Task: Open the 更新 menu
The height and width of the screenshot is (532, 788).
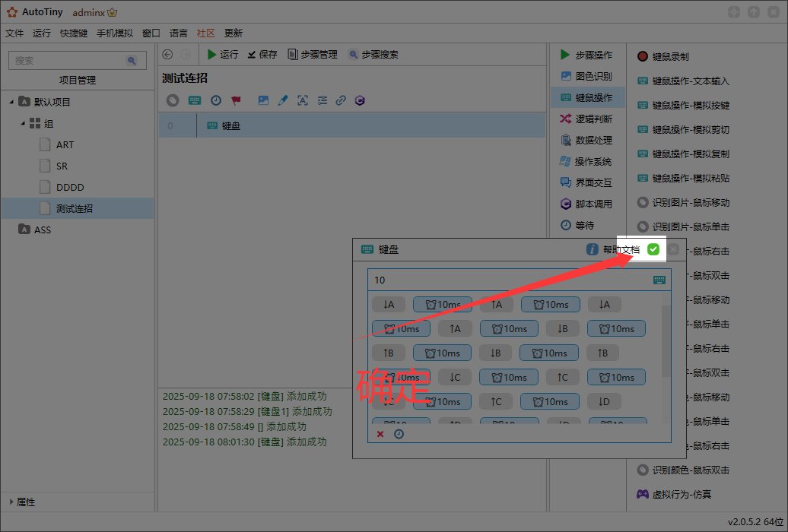Action: pyautogui.click(x=234, y=33)
